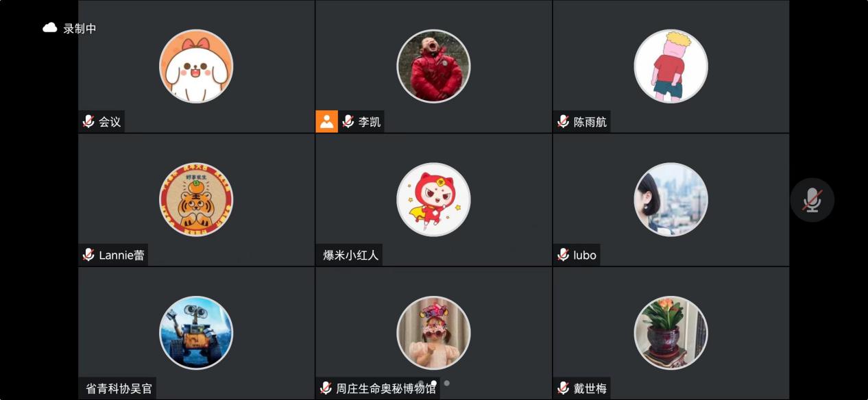This screenshot has width=868, height=400.
Task: Click the 录制中 recording status label
Action: click(80, 28)
